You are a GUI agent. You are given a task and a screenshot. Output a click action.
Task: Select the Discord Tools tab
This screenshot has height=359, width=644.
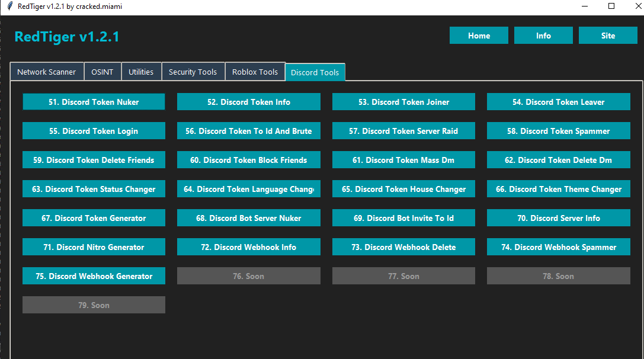point(315,72)
